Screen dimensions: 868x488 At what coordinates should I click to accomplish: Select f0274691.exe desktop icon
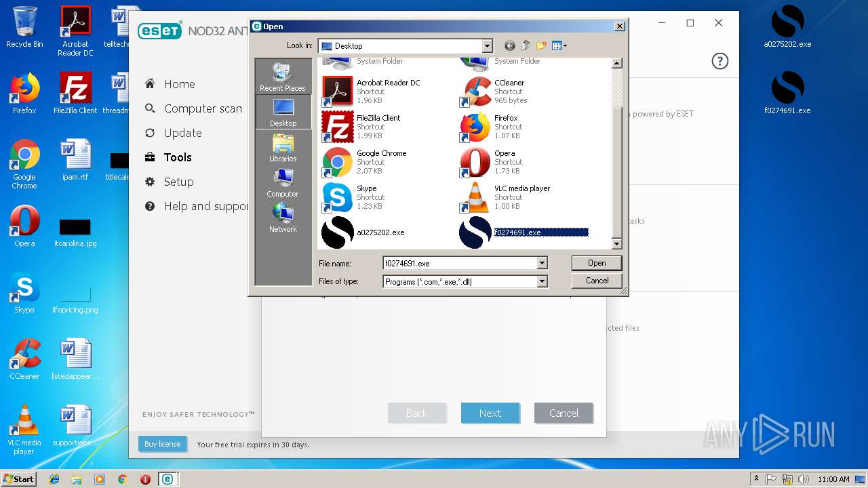click(787, 94)
